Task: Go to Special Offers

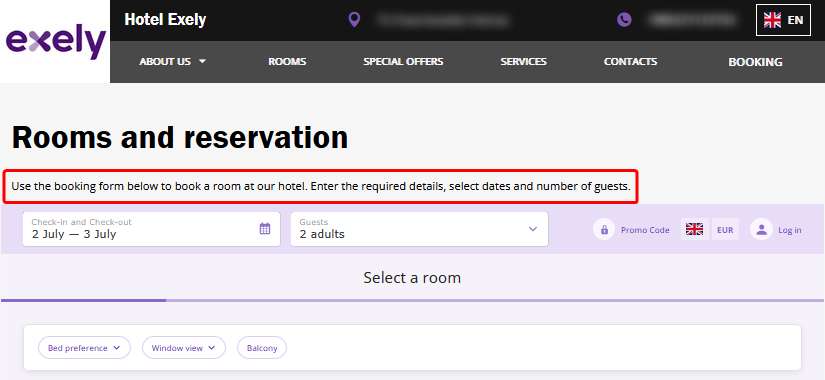Action: 403,62
